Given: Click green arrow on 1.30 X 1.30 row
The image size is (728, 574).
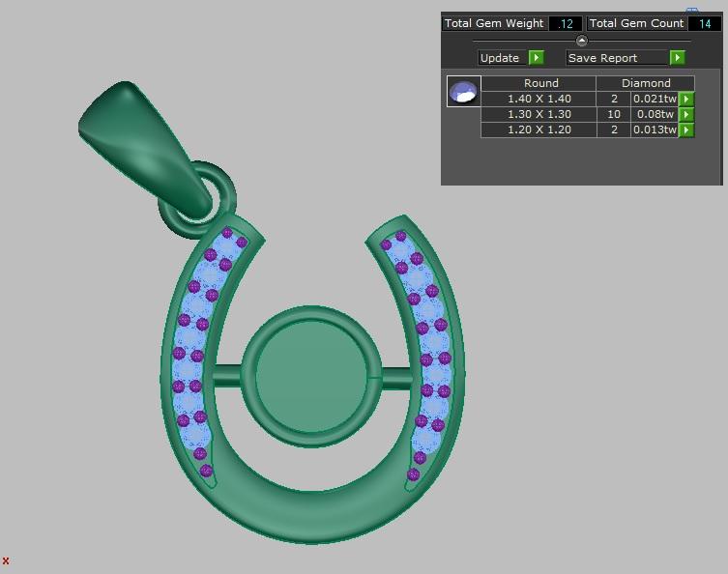Looking at the screenshot, I should 686,114.
